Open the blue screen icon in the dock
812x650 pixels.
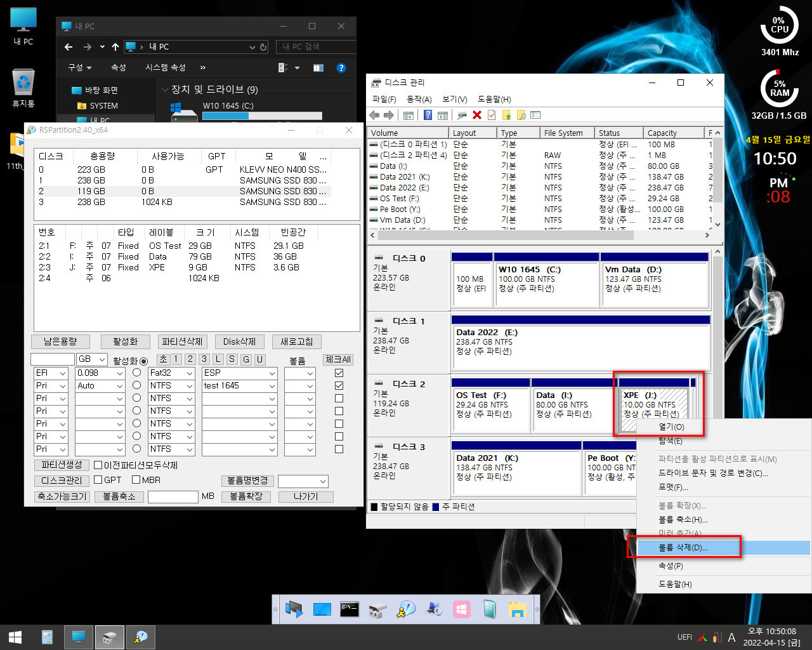[322, 609]
